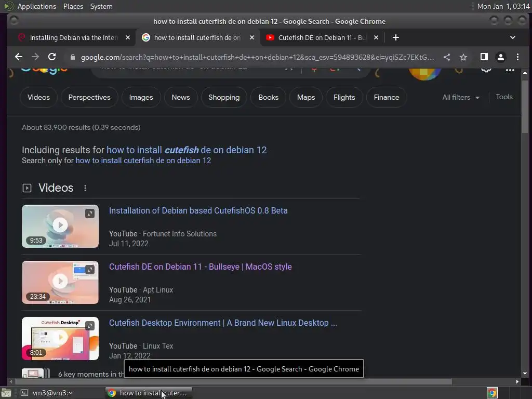This screenshot has width=532, height=399.
Task: Click the scroll right arrow
Action: (x=517, y=382)
